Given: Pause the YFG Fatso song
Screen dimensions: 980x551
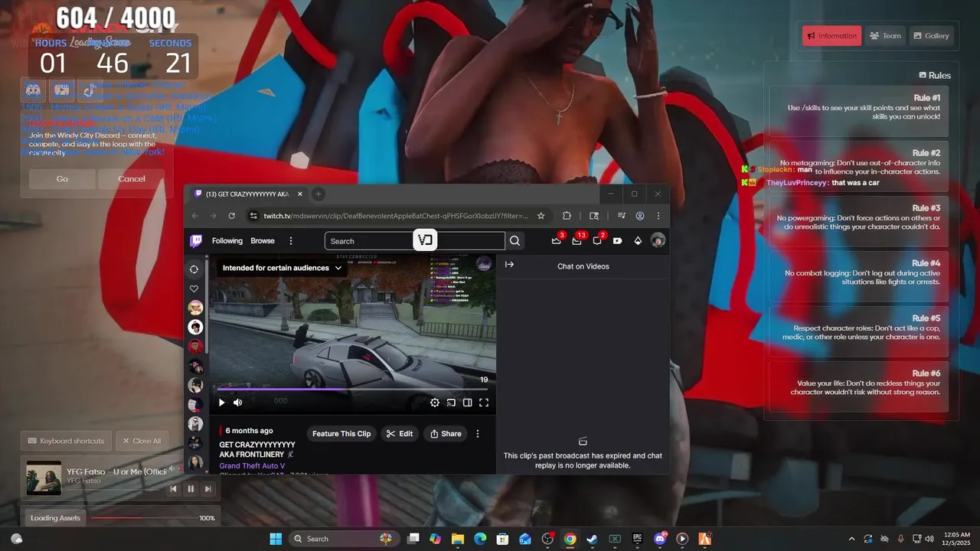Looking at the screenshot, I should [191, 488].
